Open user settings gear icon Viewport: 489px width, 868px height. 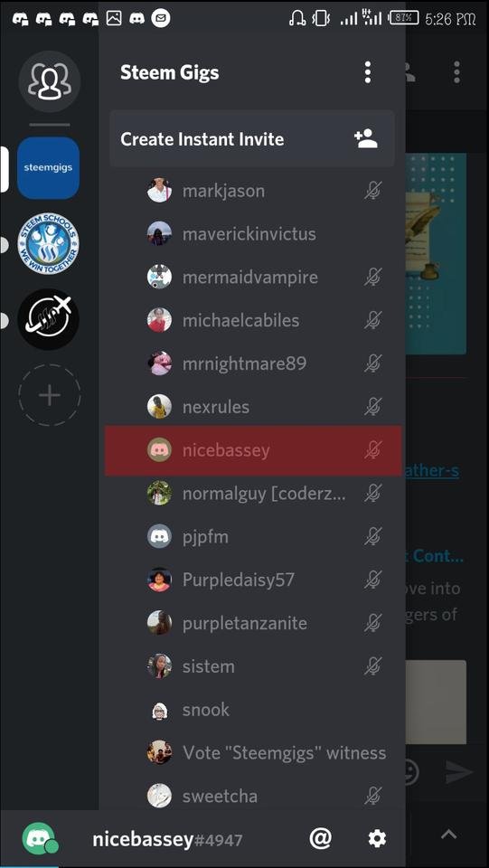[x=377, y=839]
